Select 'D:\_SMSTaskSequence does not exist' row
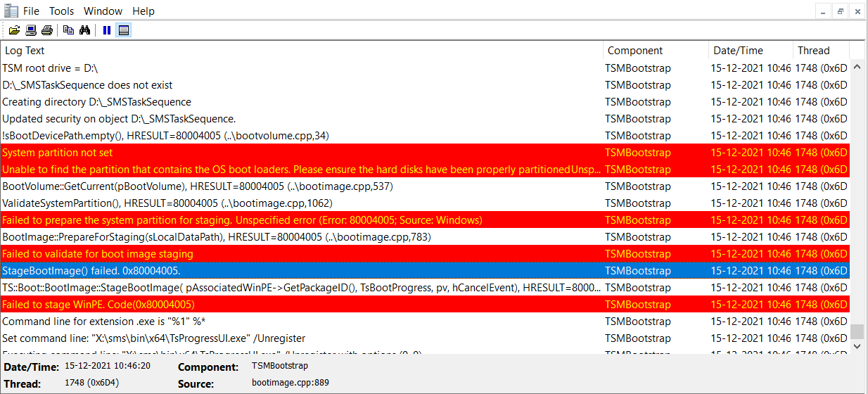This screenshot has height=394, width=868. pyautogui.click(x=425, y=85)
